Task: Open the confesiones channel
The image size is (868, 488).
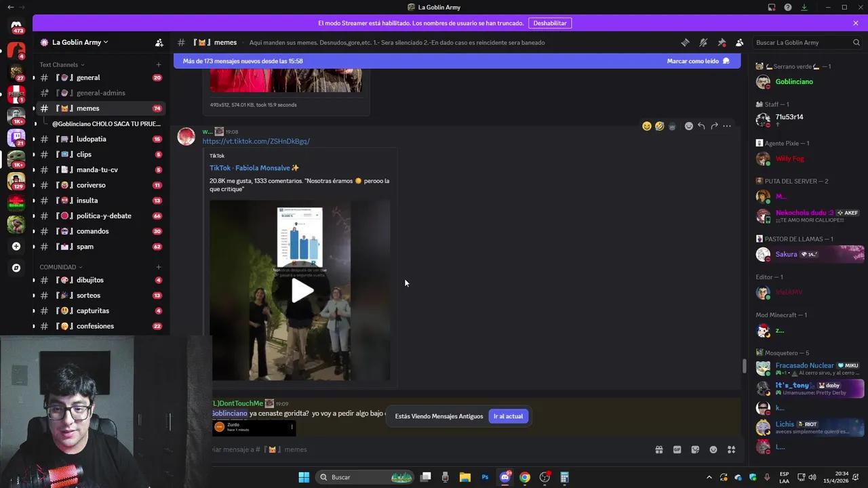Action: pos(100,326)
